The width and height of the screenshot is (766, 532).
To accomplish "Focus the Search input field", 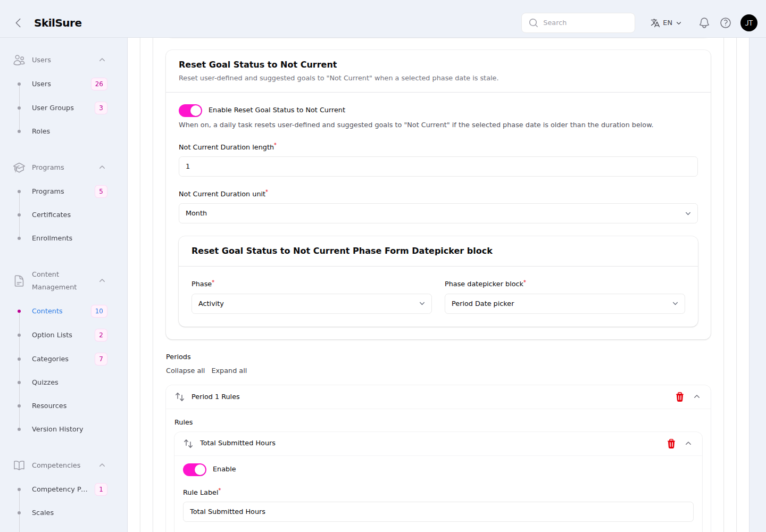I will [578, 23].
